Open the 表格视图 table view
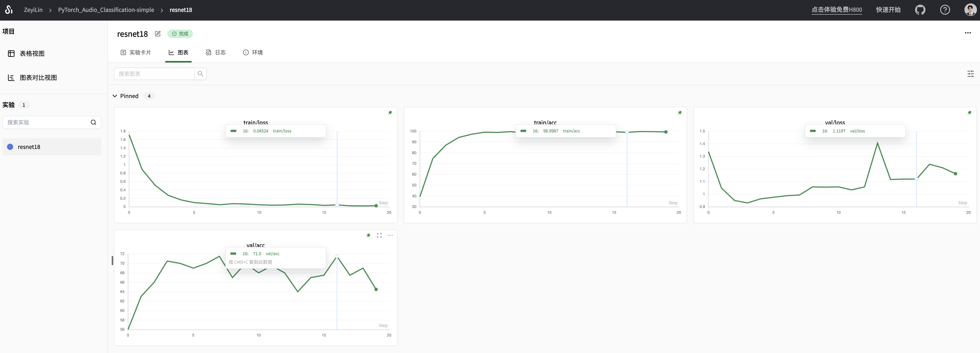Viewport: 980px width, 353px height. pos(32,54)
